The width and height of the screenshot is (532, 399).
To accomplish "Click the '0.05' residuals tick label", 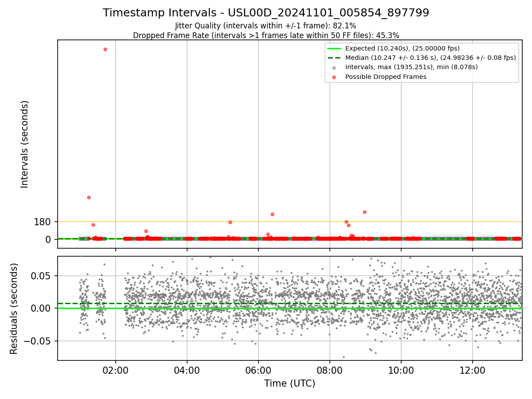I will click(42, 276).
